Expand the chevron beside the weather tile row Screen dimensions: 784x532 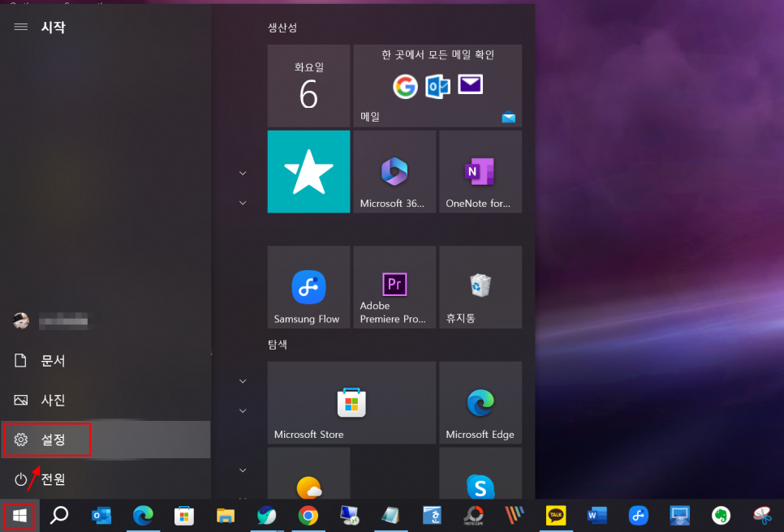click(243, 470)
